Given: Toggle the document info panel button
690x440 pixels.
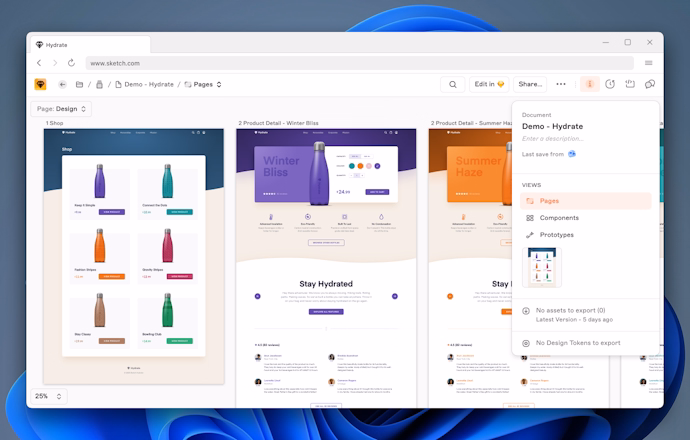Looking at the screenshot, I should click(x=589, y=85).
